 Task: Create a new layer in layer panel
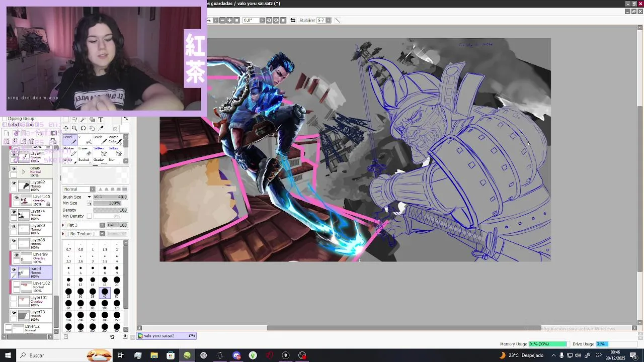(x=7, y=133)
